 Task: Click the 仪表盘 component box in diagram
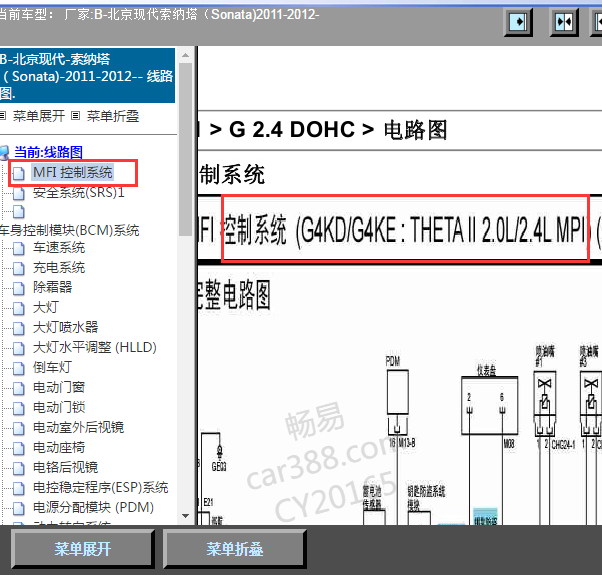(489, 405)
